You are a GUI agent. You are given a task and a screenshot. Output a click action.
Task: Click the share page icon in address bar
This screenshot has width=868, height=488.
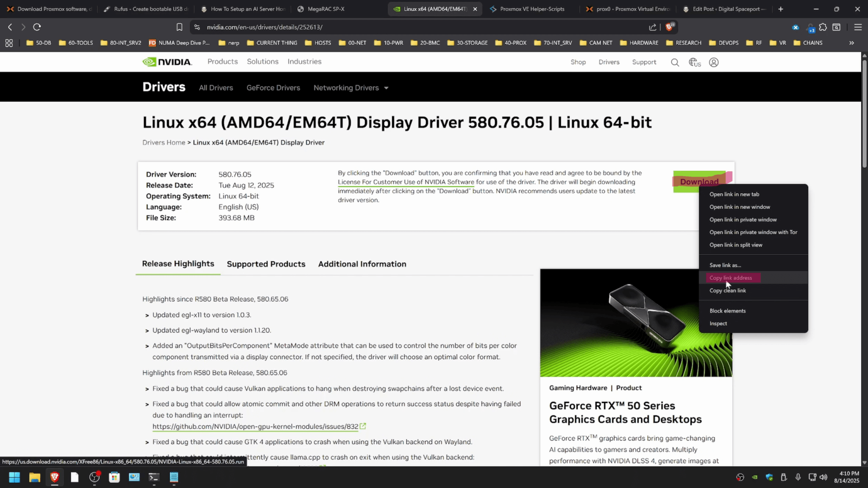(652, 27)
